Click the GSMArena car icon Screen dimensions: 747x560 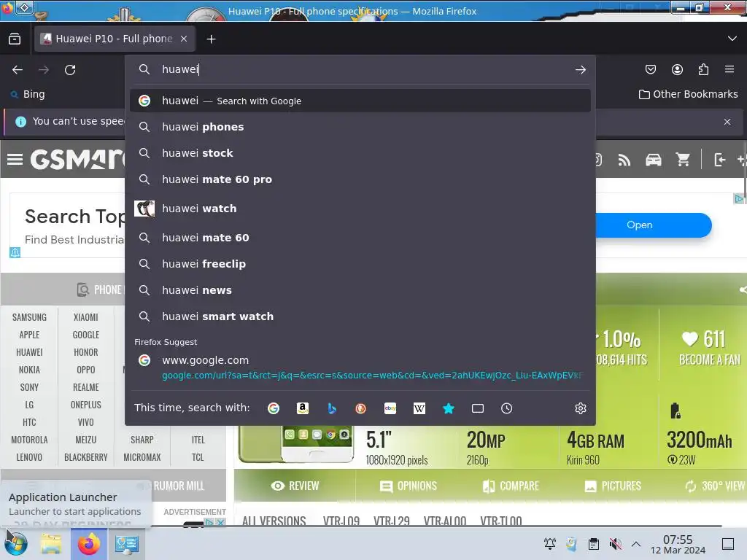653,160
